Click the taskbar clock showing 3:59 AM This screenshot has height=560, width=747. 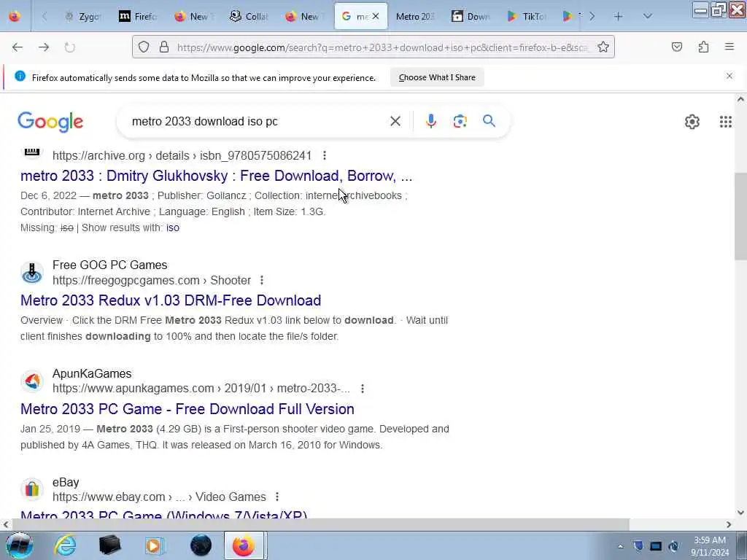[x=710, y=546]
